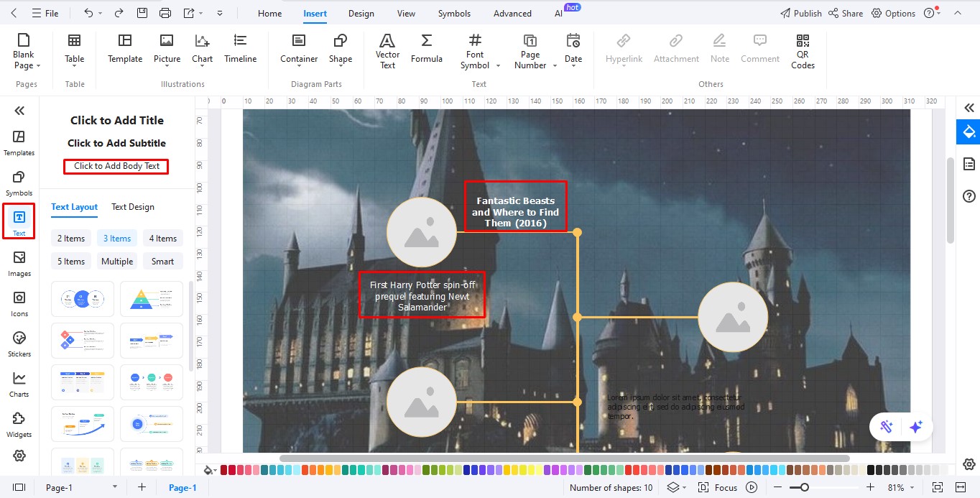
Task: Fit the page to width
Action: coord(960,487)
